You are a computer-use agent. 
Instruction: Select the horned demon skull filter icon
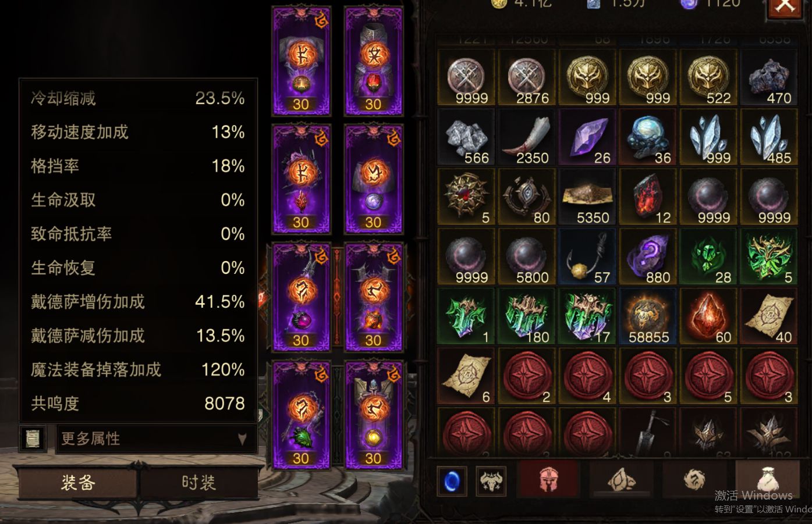(x=491, y=482)
